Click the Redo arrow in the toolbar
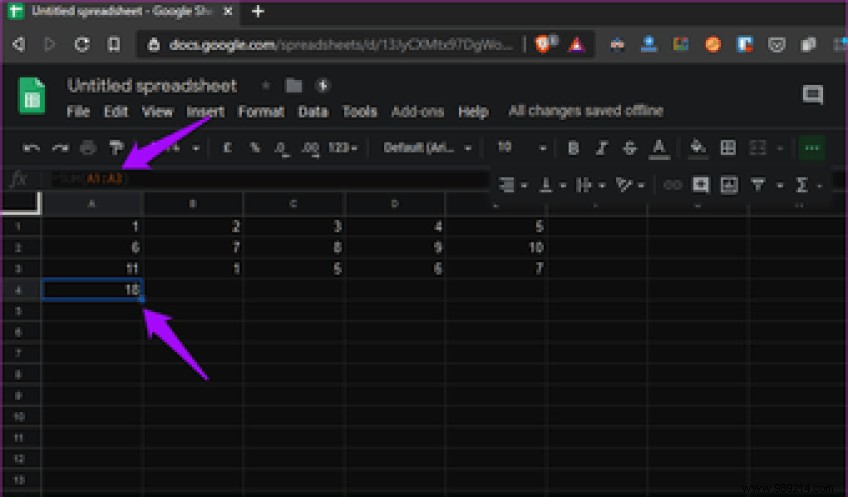Viewport: 848px width, 497px height. tap(60, 148)
